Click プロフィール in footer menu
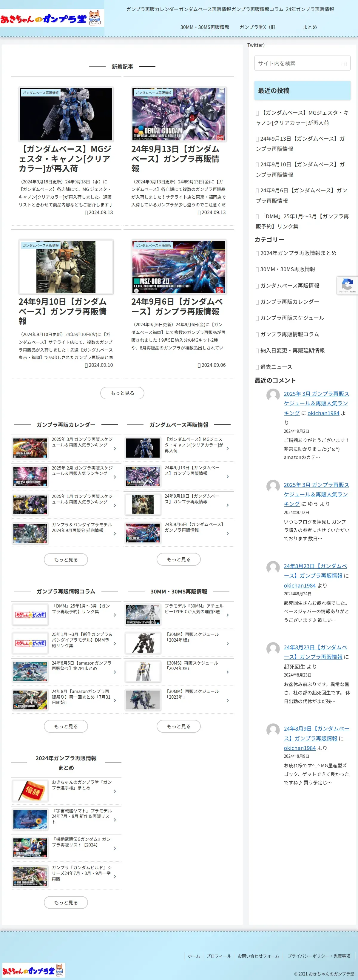 coord(218,956)
